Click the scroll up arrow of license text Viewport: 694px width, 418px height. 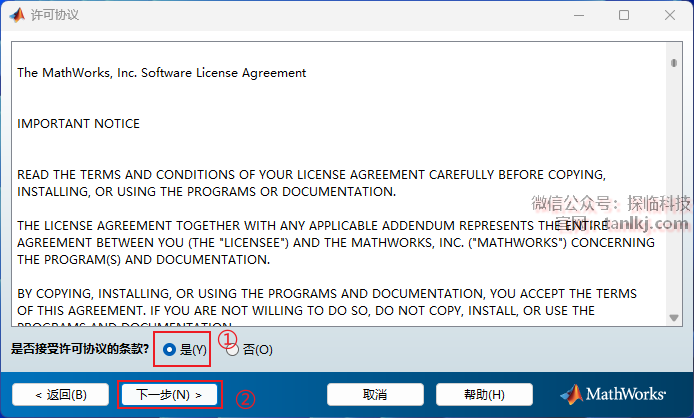pos(674,47)
